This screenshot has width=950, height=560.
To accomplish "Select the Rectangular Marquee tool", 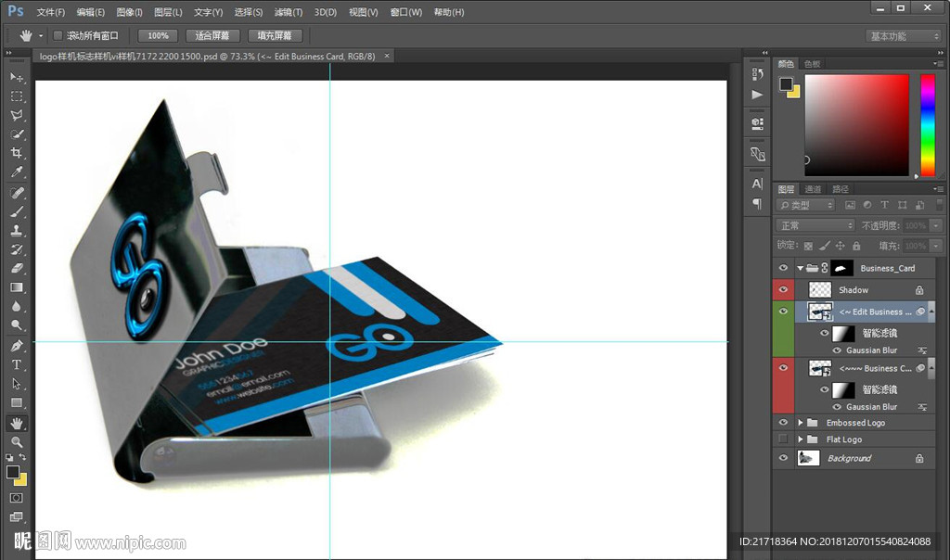I will click(17, 96).
